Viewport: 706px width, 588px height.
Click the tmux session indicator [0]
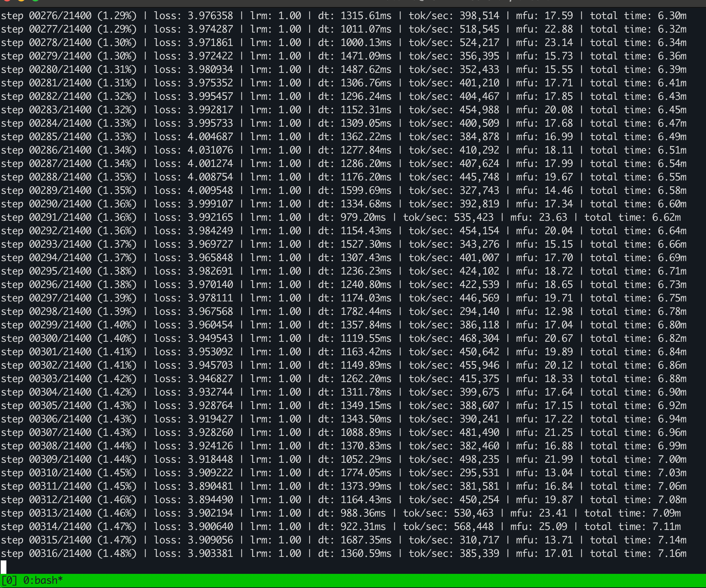pyautogui.click(x=8, y=580)
